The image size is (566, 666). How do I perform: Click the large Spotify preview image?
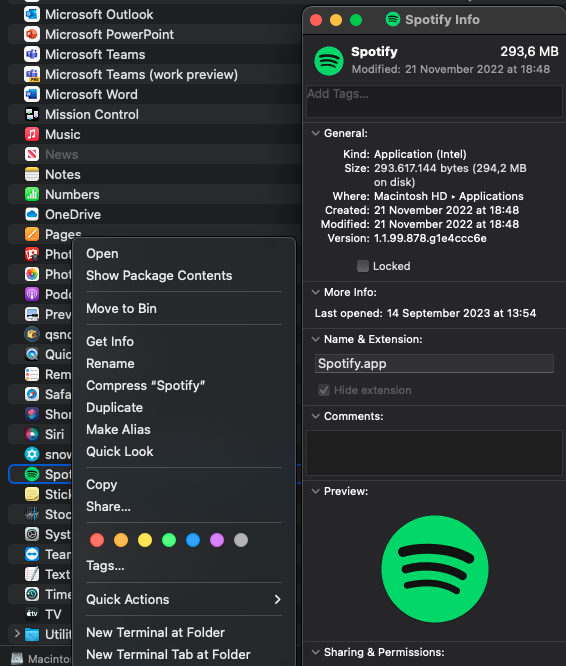click(435, 569)
